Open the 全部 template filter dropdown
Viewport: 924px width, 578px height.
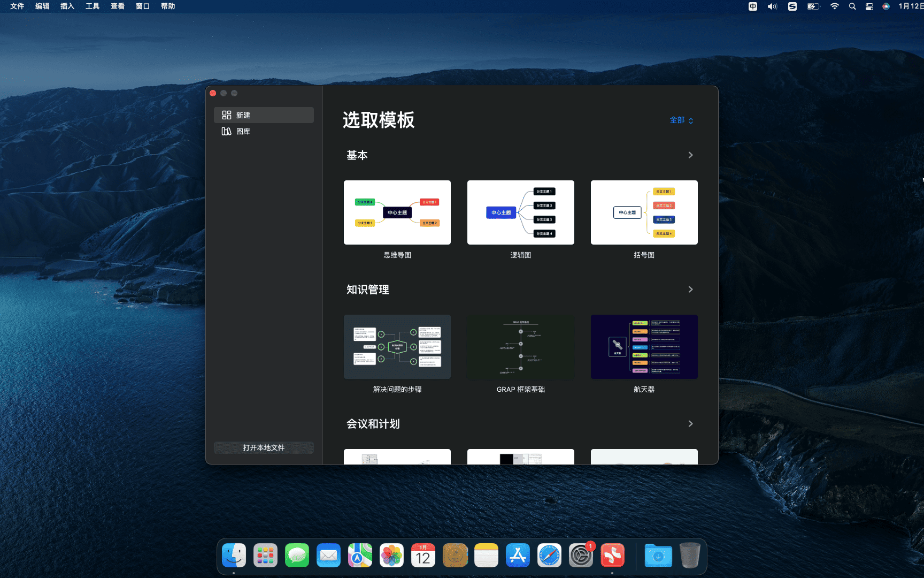[x=680, y=120]
